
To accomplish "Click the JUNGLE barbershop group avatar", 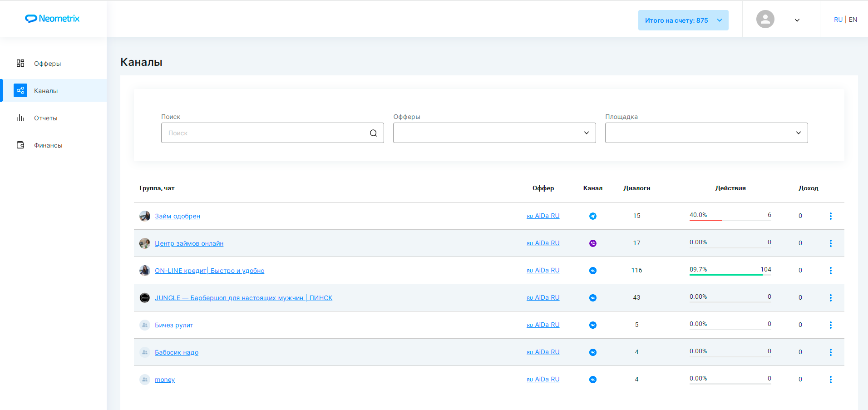I will point(145,298).
